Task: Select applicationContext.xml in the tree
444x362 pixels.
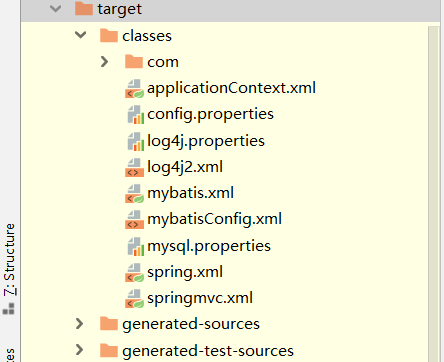Action: pyautogui.click(x=231, y=88)
